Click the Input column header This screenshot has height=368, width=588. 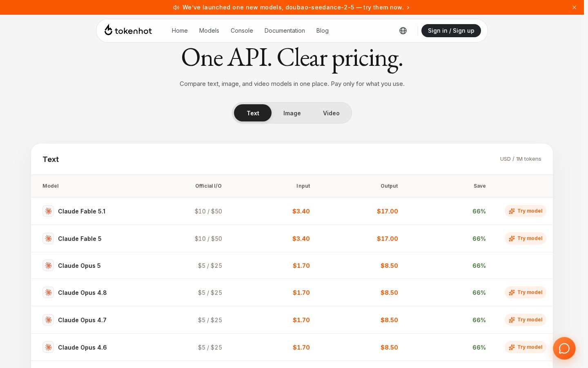(303, 186)
